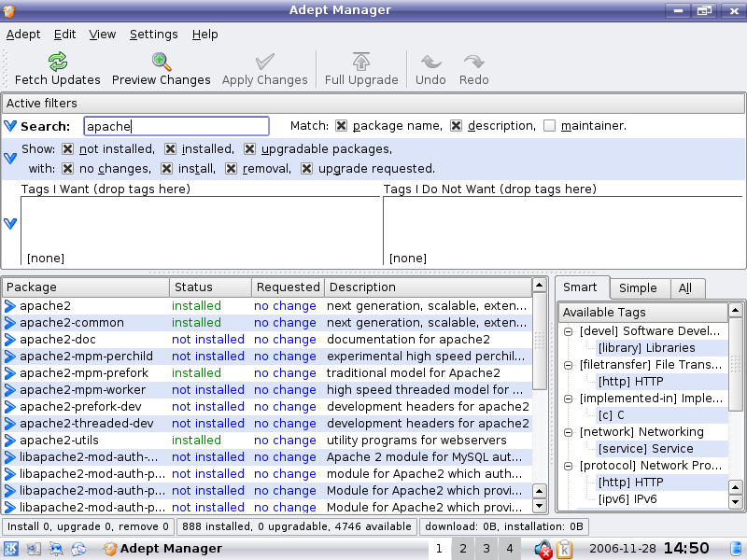Open the Help menu
This screenshot has width=747, height=560.
pos(204,35)
